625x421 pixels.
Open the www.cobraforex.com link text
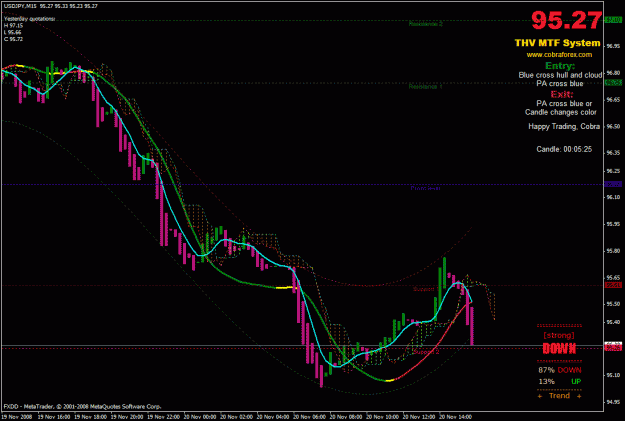pos(559,55)
